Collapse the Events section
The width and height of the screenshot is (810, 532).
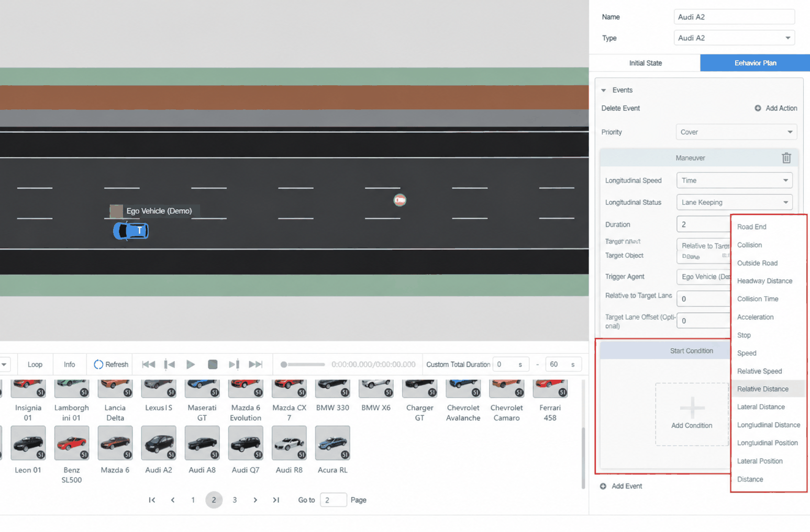pyautogui.click(x=604, y=90)
